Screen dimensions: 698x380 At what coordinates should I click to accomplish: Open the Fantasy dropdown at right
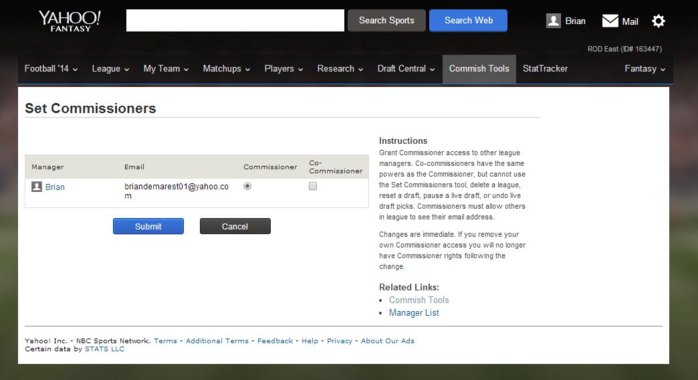pyautogui.click(x=645, y=69)
